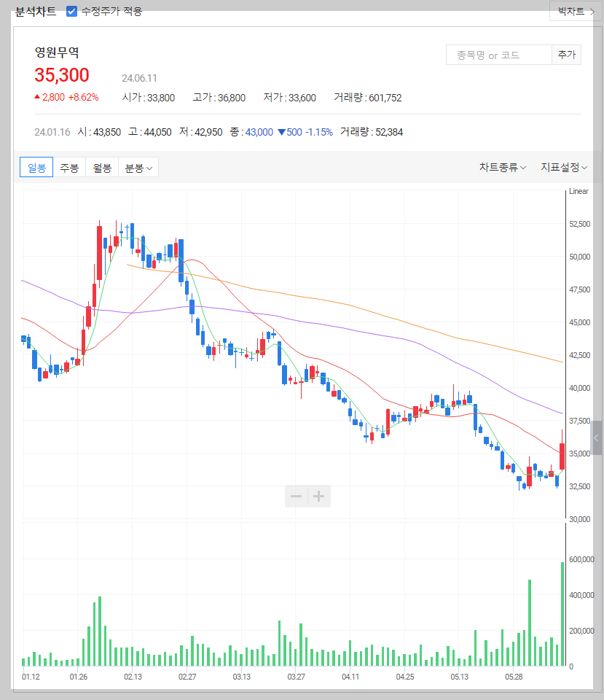Expand the 지표설정 dropdown

(x=564, y=168)
